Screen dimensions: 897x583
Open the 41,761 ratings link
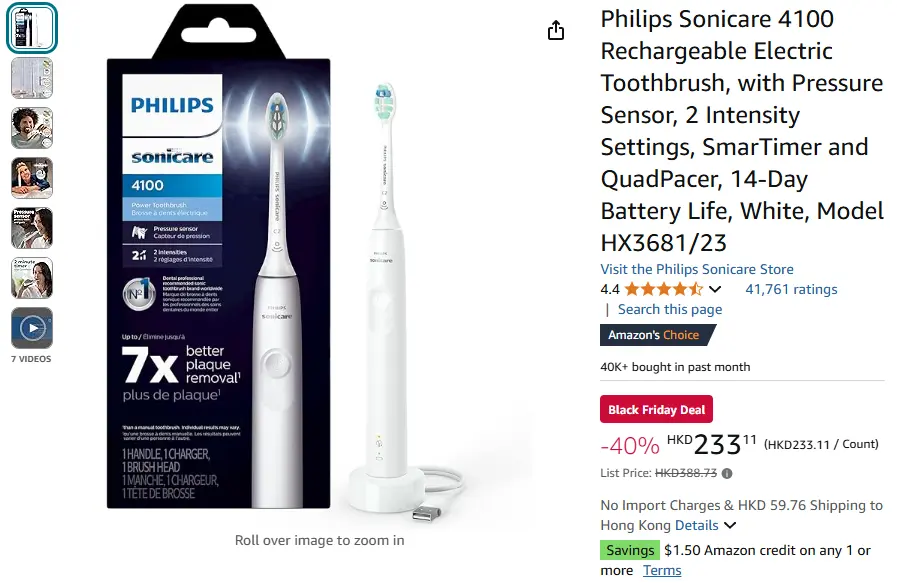click(x=791, y=289)
